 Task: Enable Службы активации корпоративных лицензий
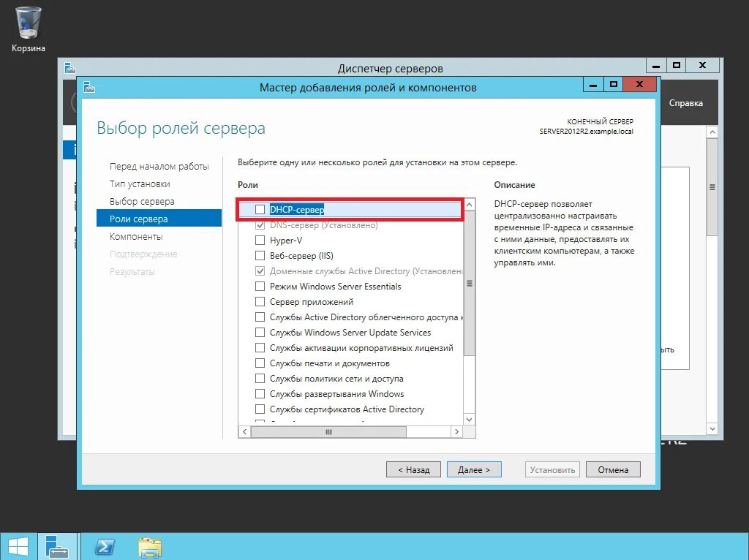(260, 347)
